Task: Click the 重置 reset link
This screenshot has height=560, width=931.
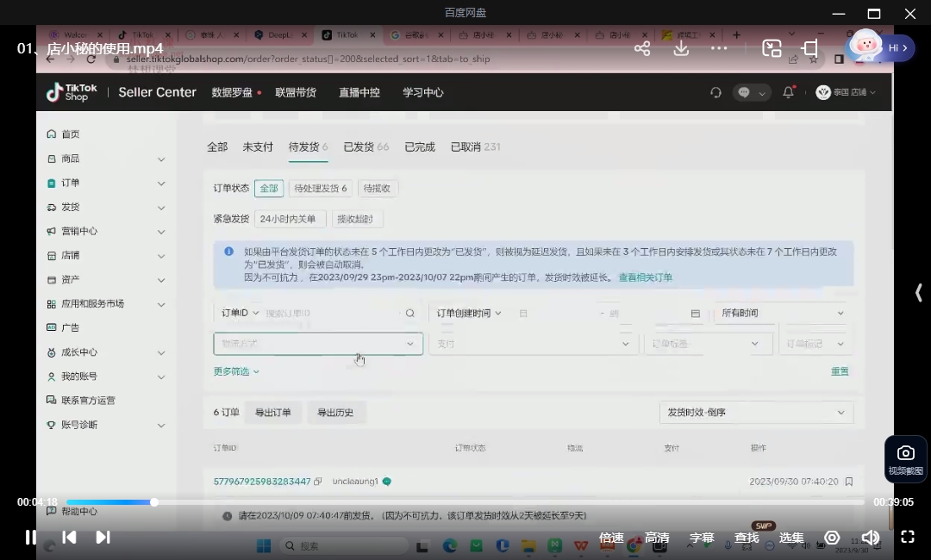Action: point(840,371)
